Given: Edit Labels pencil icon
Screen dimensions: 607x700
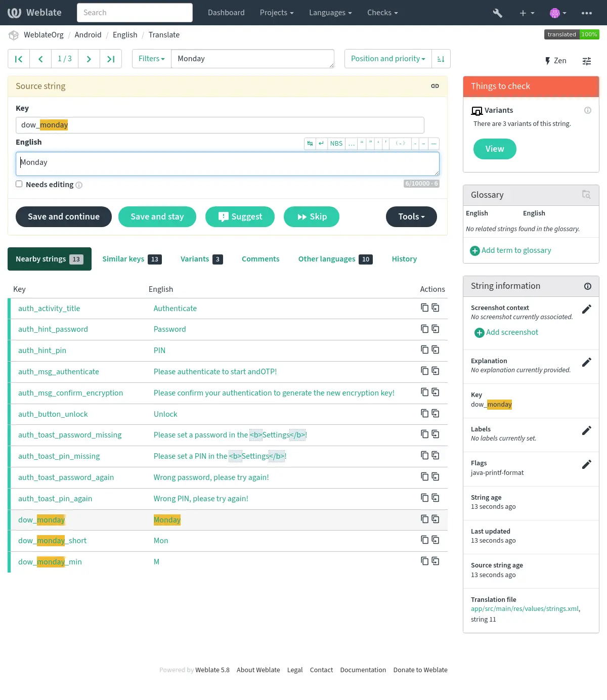Looking at the screenshot, I should pos(587,430).
